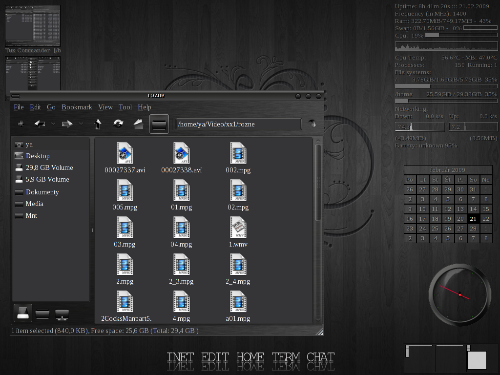500x375 pixels.
Task: Select the 00027337.avi file icon
Action: click(125, 153)
